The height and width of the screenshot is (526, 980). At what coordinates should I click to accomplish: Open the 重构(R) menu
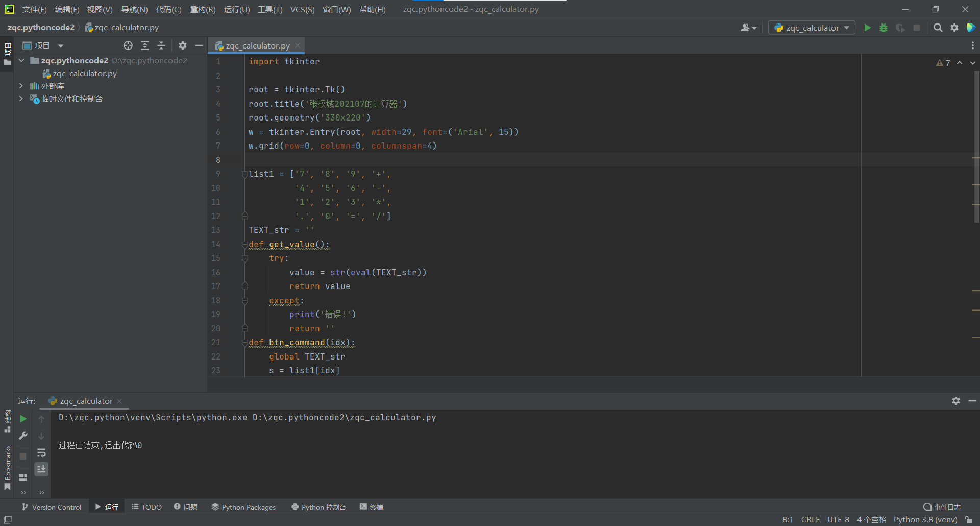pos(203,10)
